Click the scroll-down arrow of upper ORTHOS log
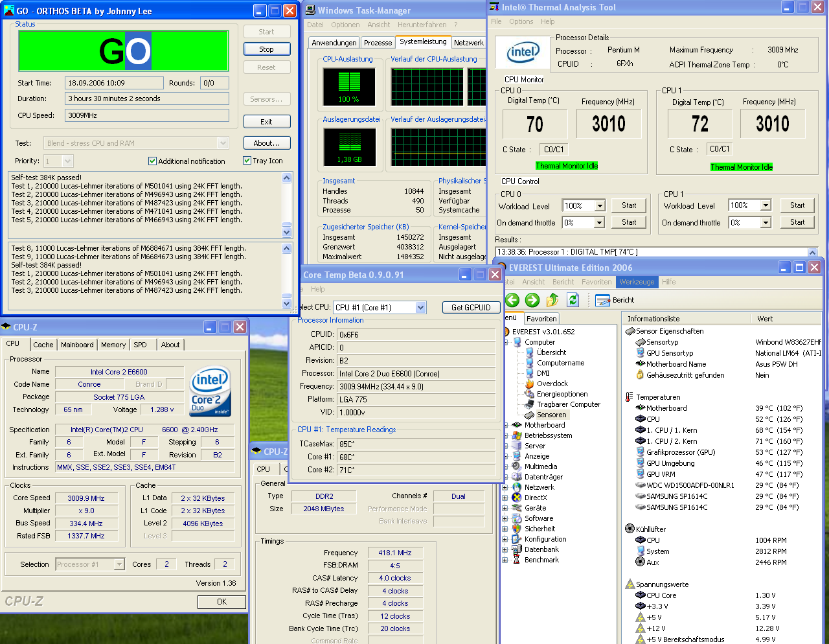 (x=287, y=232)
